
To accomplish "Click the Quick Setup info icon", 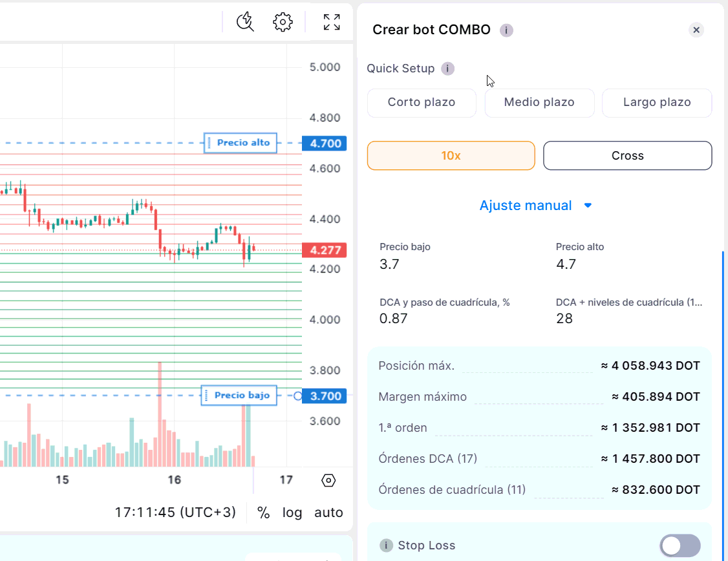I will [447, 69].
